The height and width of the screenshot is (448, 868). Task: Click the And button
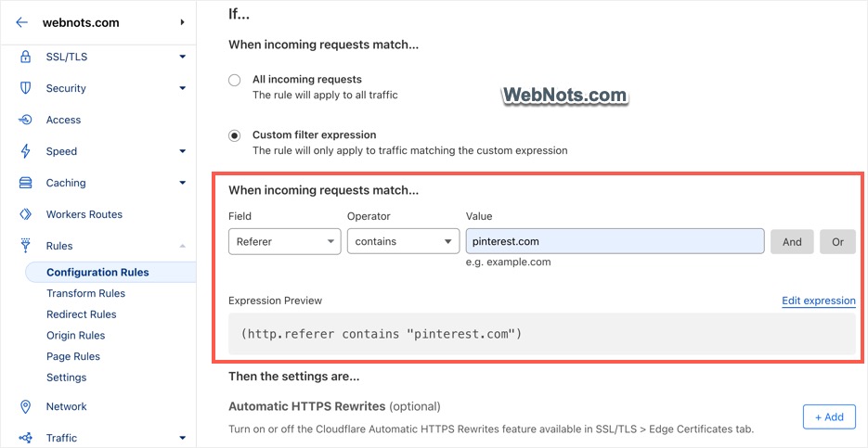click(x=792, y=242)
